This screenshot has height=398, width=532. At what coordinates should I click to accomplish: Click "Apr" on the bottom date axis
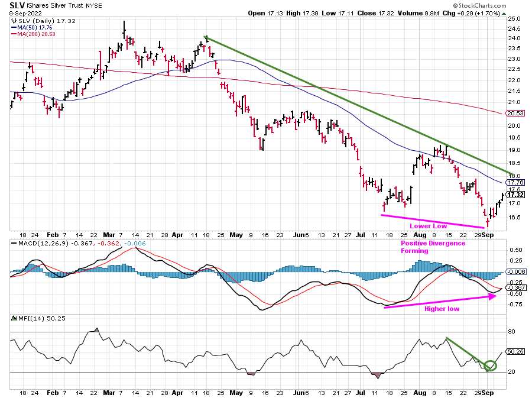coord(177,393)
